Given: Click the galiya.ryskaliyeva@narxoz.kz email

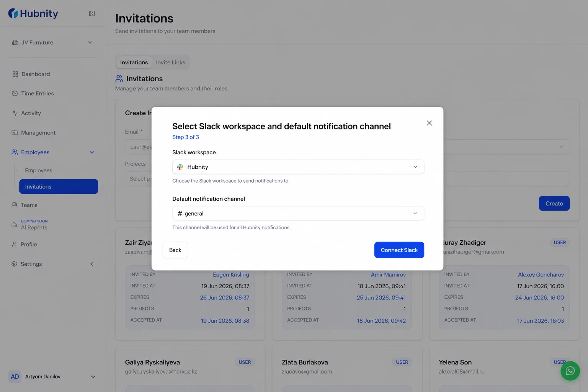Looking at the screenshot, I should pyautogui.click(x=161, y=372).
